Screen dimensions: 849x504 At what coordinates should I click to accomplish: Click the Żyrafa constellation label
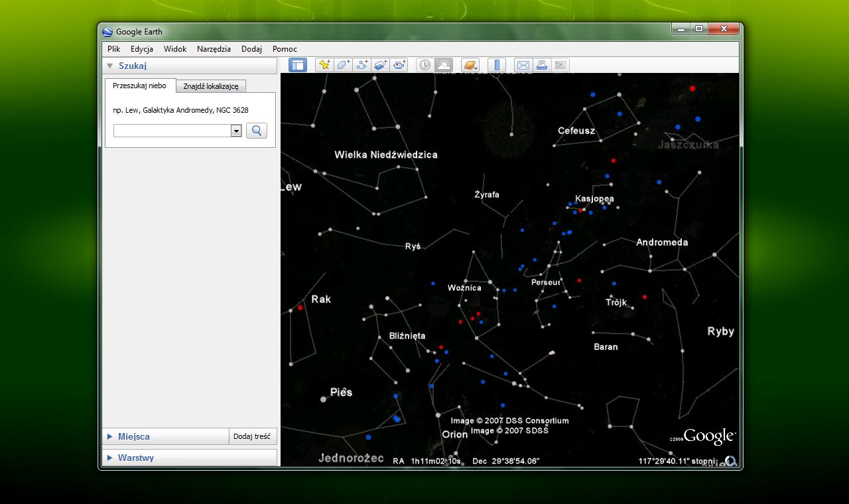tap(487, 194)
